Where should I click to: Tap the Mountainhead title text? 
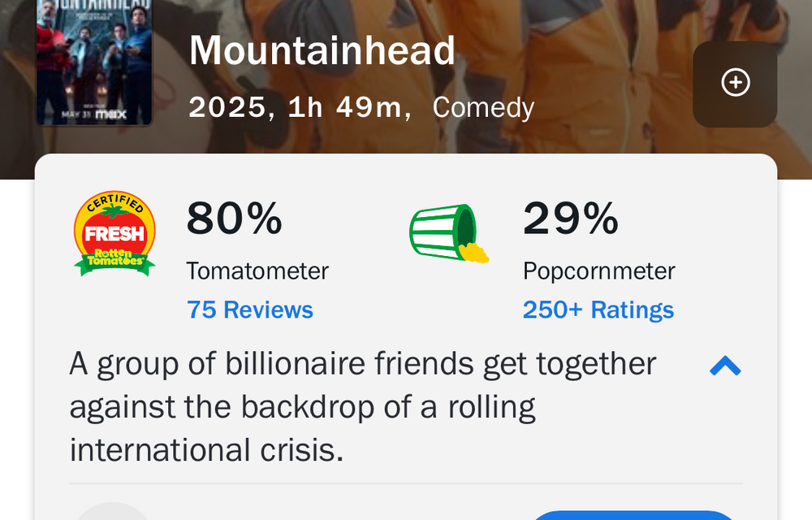(x=322, y=51)
